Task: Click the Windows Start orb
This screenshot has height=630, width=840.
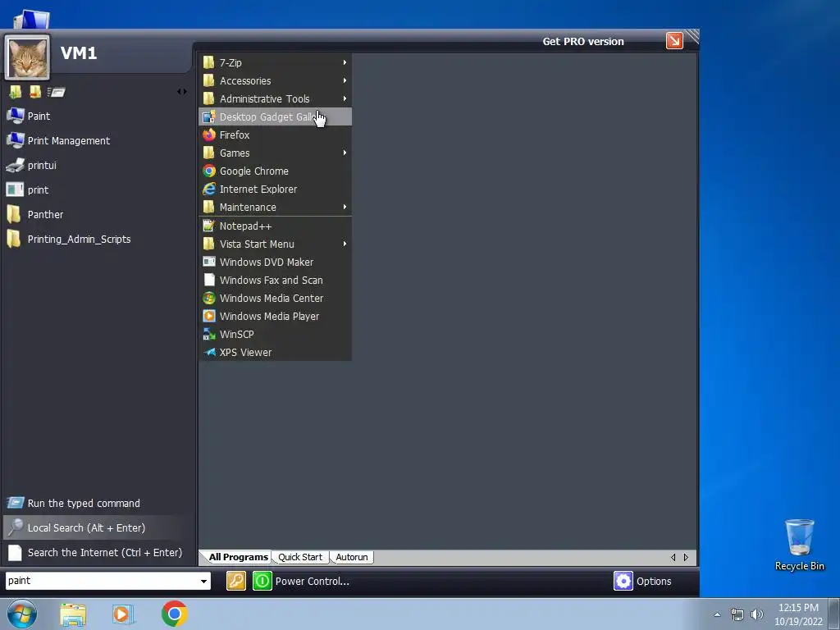Action: (x=22, y=614)
